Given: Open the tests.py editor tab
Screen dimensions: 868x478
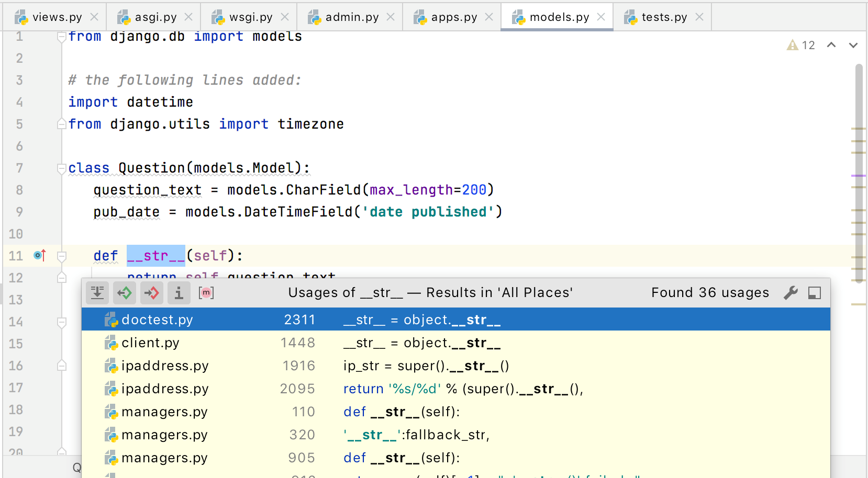Looking at the screenshot, I should 664,17.
